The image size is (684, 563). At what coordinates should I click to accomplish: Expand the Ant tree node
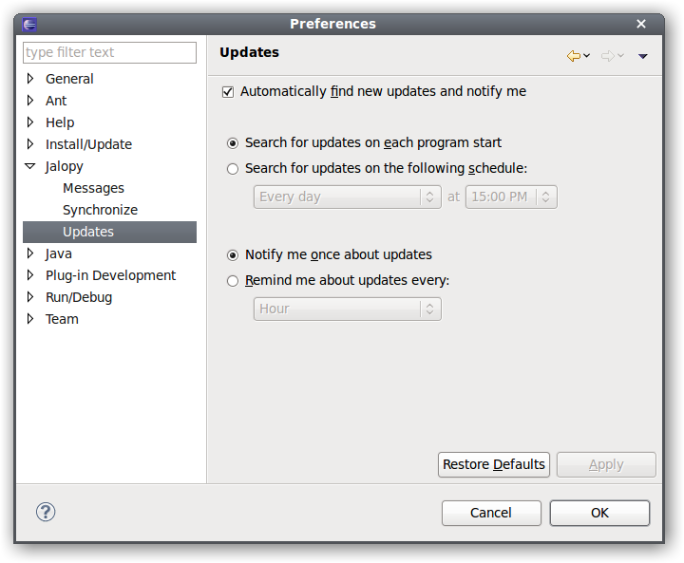[x=30, y=100]
